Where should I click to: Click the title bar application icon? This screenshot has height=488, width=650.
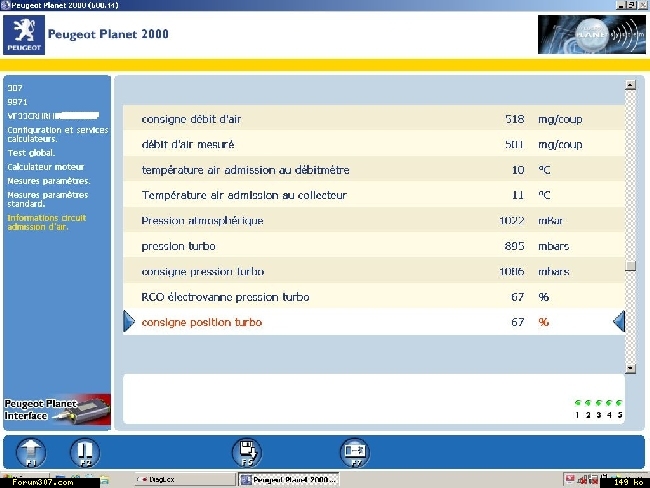pyautogui.click(x=5, y=5)
